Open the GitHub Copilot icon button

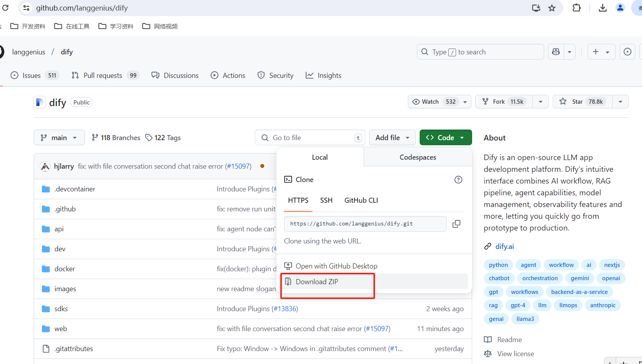(556, 52)
